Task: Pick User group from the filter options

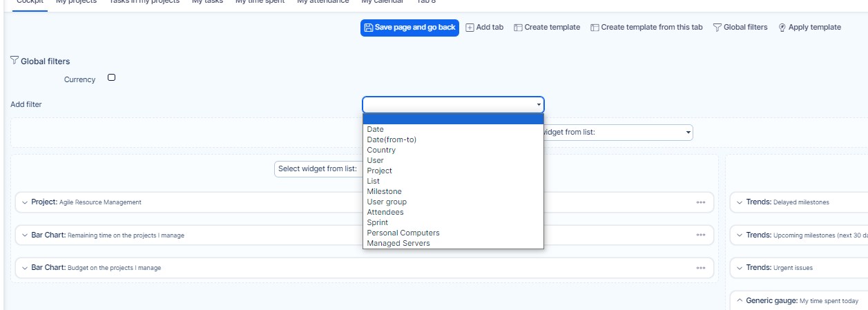Action: [387, 202]
